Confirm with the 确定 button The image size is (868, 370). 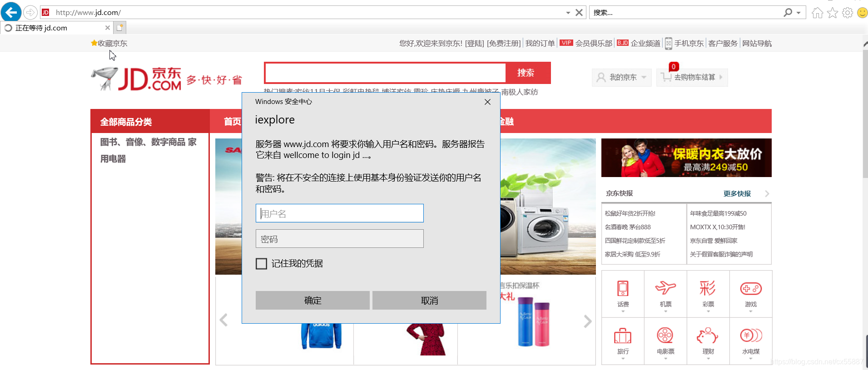[312, 300]
